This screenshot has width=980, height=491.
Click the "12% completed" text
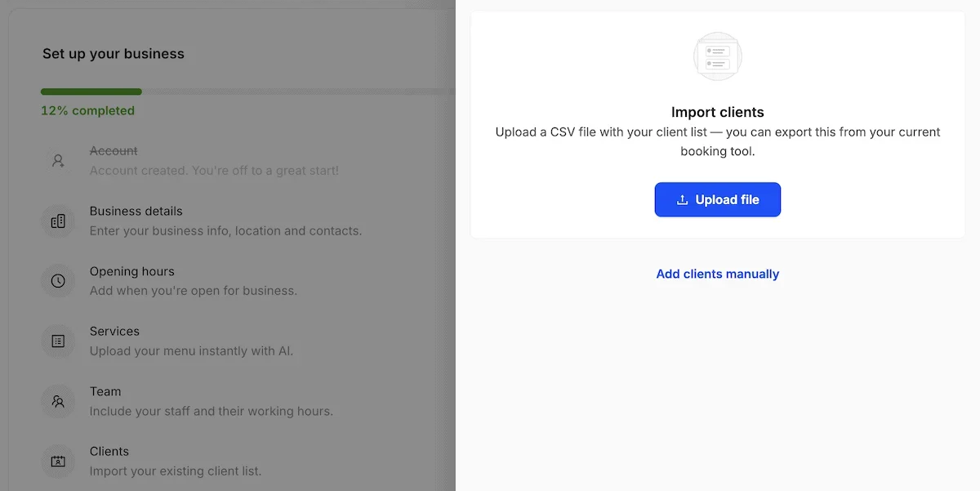click(x=87, y=110)
